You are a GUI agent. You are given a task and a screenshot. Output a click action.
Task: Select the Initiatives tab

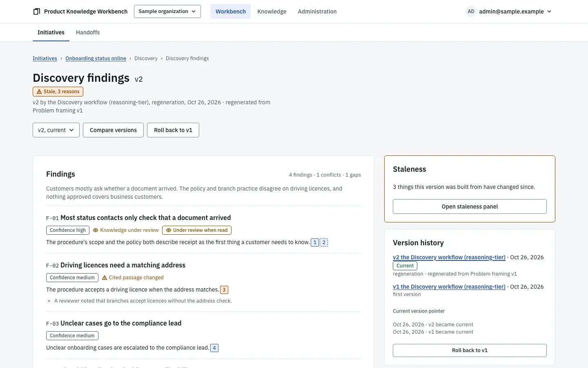click(x=51, y=32)
